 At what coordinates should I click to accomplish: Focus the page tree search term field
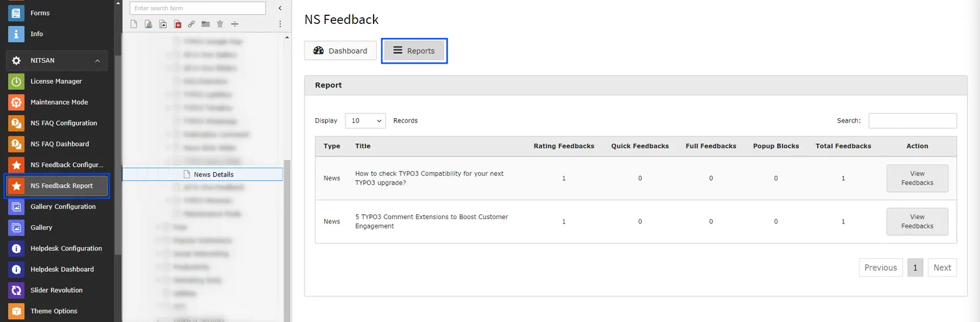tap(198, 8)
